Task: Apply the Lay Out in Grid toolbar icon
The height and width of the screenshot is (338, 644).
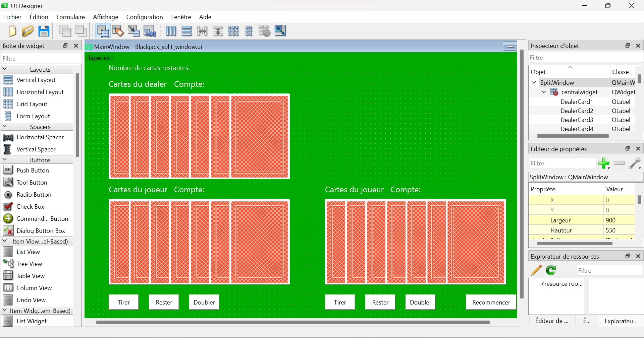Action: 233,31
